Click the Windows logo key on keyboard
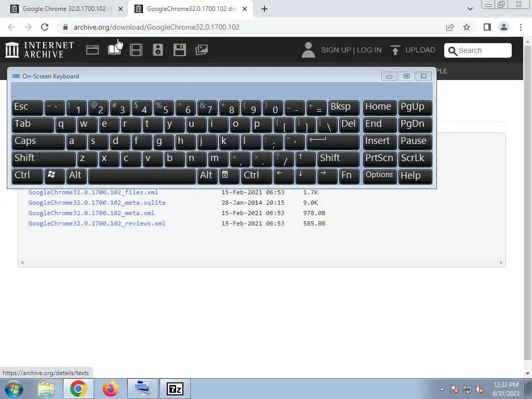 (54, 176)
